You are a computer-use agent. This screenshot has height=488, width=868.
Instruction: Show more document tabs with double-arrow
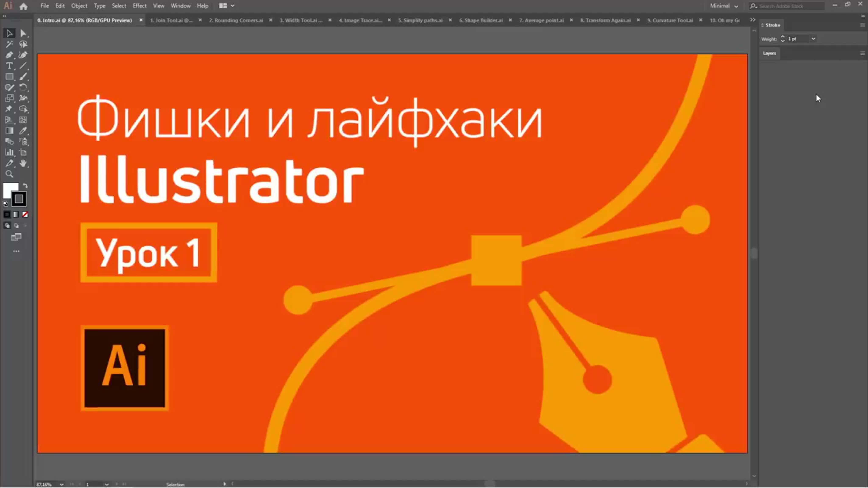753,20
